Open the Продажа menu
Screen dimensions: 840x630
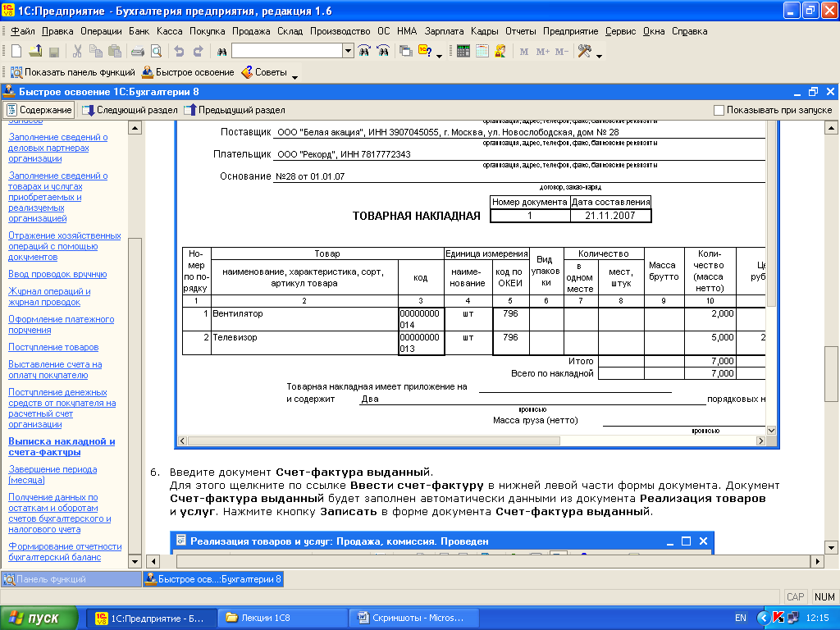tap(251, 31)
